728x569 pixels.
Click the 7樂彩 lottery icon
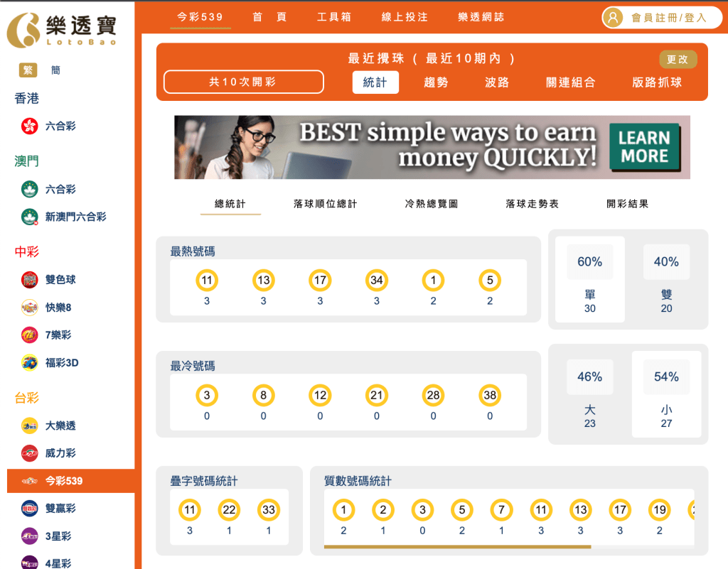click(x=29, y=335)
